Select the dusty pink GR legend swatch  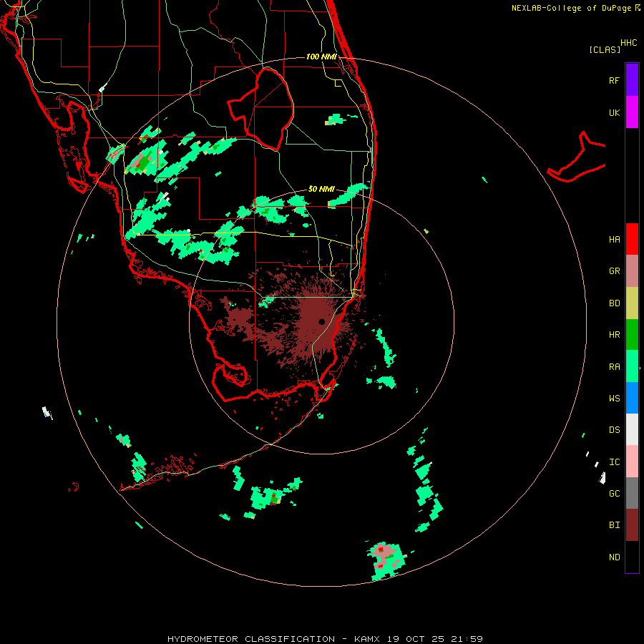[x=632, y=271]
